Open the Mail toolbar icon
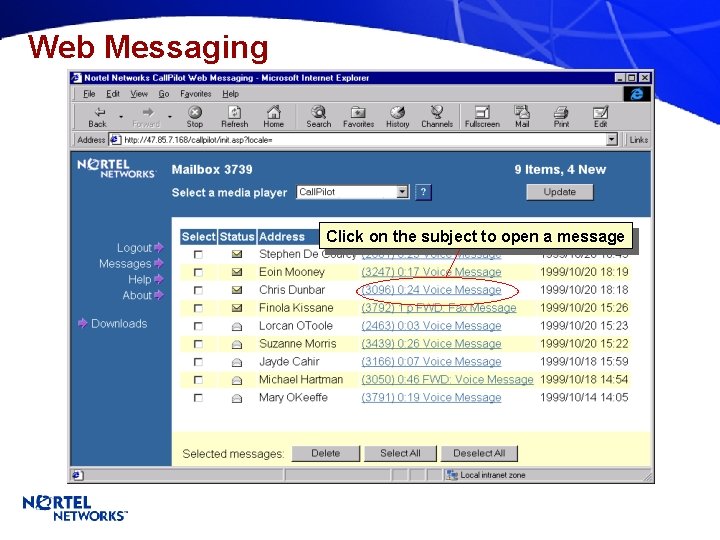The image size is (720, 540). (522, 117)
